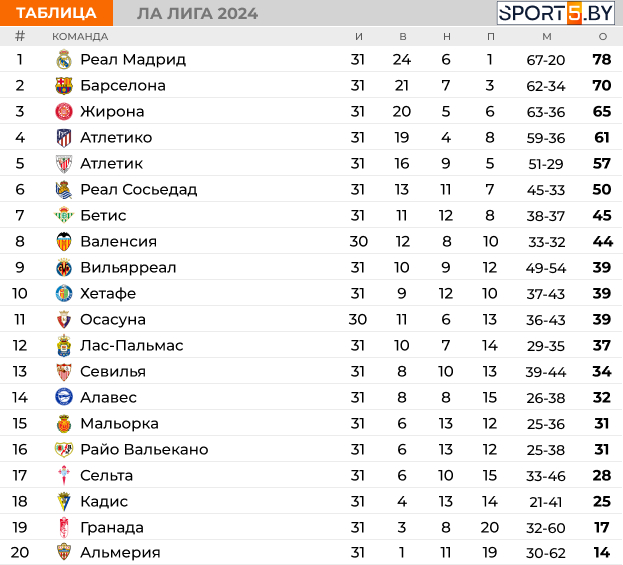Select the Las Palmas (Лас-Пальмас) badge
This screenshot has width=623, height=565.
pyautogui.click(x=64, y=345)
